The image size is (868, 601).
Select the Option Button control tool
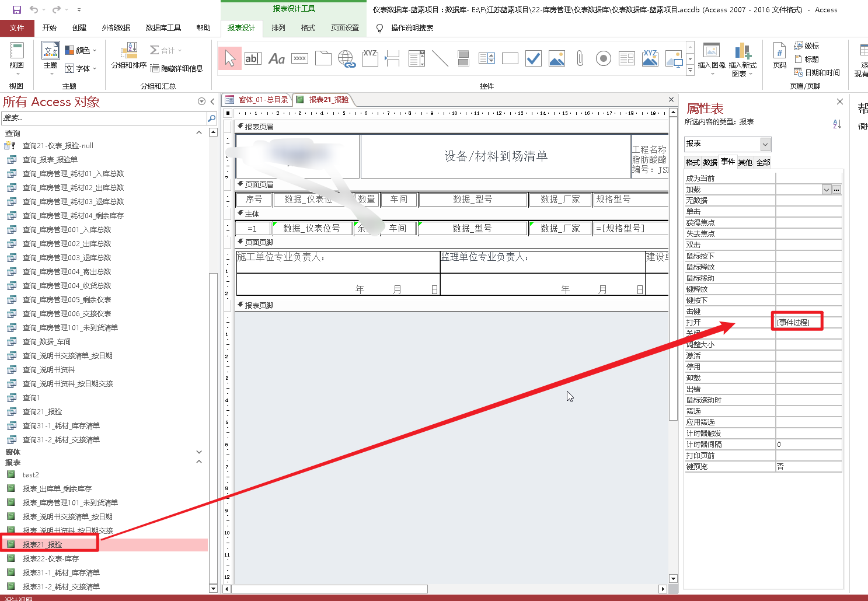604,58
